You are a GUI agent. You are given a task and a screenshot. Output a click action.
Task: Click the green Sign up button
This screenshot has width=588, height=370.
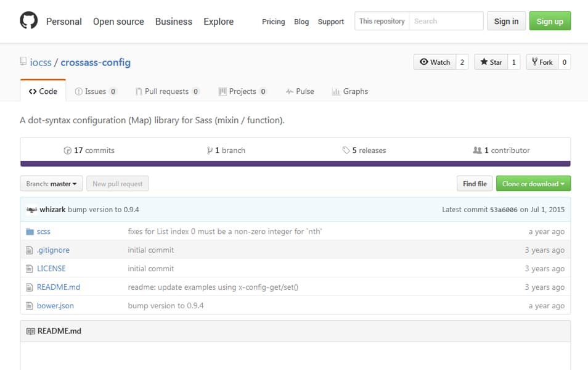[550, 21]
